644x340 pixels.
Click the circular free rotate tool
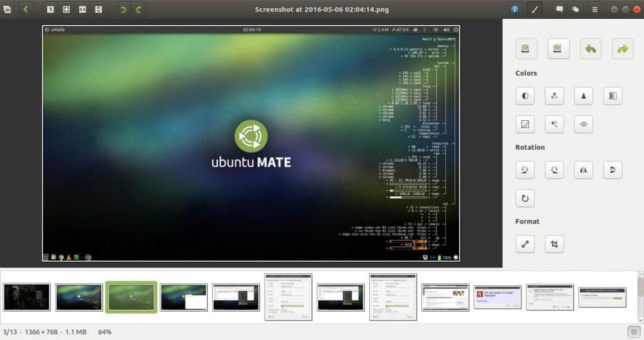(x=526, y=199)
